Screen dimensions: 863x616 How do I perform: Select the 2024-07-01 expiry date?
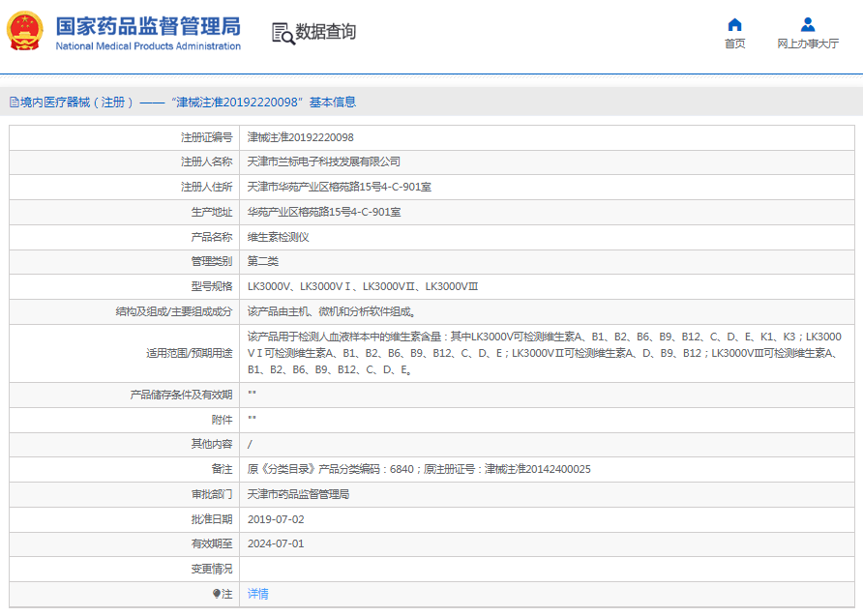point(276,543)
